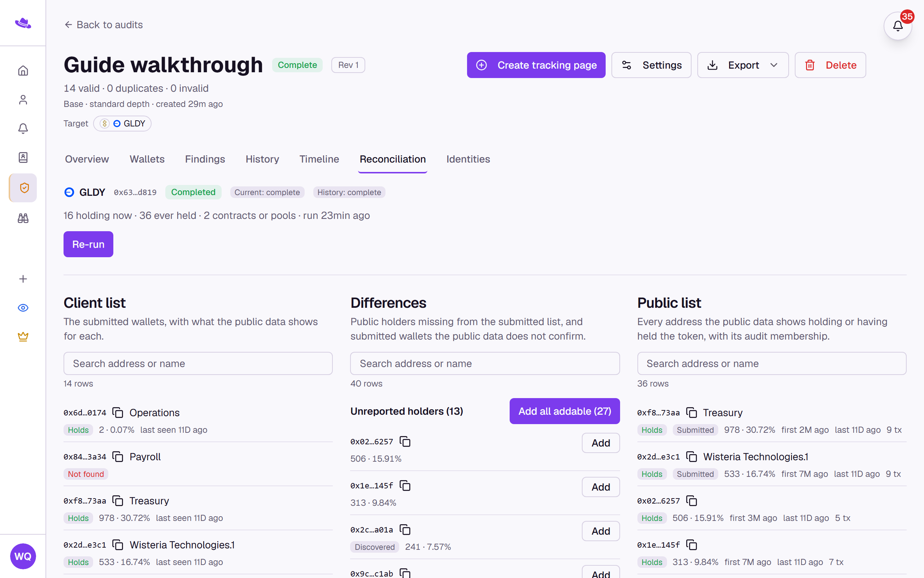Copy Treasury address in Public list
924x578 pixels.
point(692,413)
